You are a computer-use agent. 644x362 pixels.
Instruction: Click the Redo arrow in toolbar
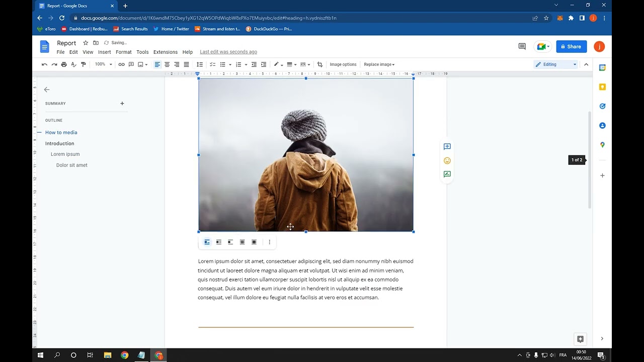click(54, 64)
